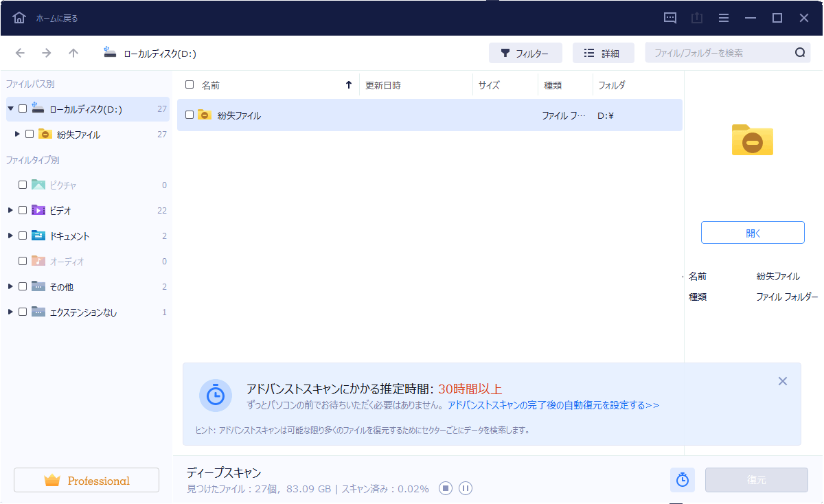
Task: Click the search magnifier icon
Action: pyautogui.click(x=800, y=53)
